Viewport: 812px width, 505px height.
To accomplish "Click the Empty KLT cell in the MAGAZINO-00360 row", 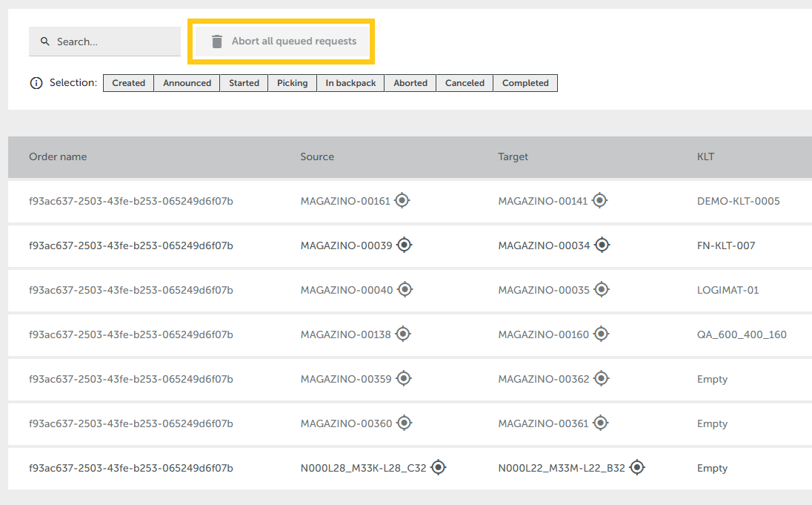I will 712,424.
